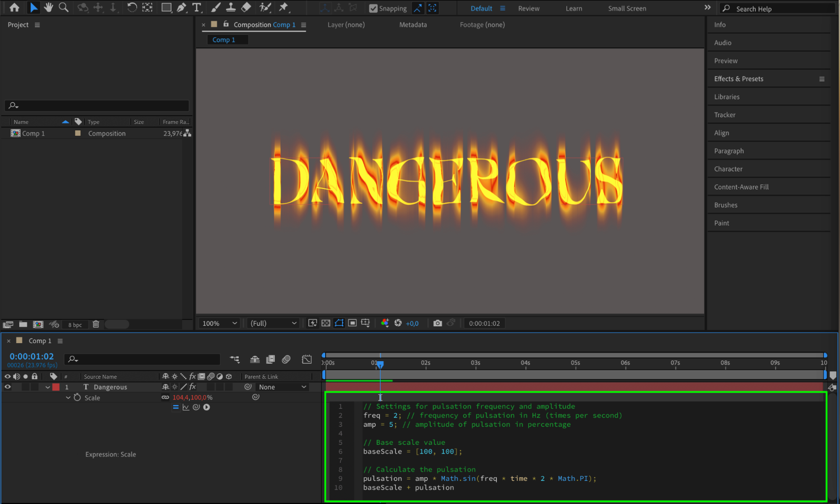Open the Metadata panel tab

coord(413,25)
